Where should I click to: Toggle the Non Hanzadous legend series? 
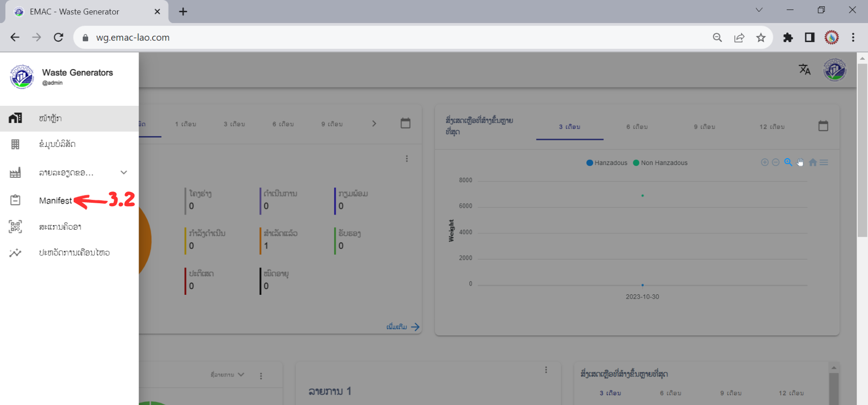point(660,163)
